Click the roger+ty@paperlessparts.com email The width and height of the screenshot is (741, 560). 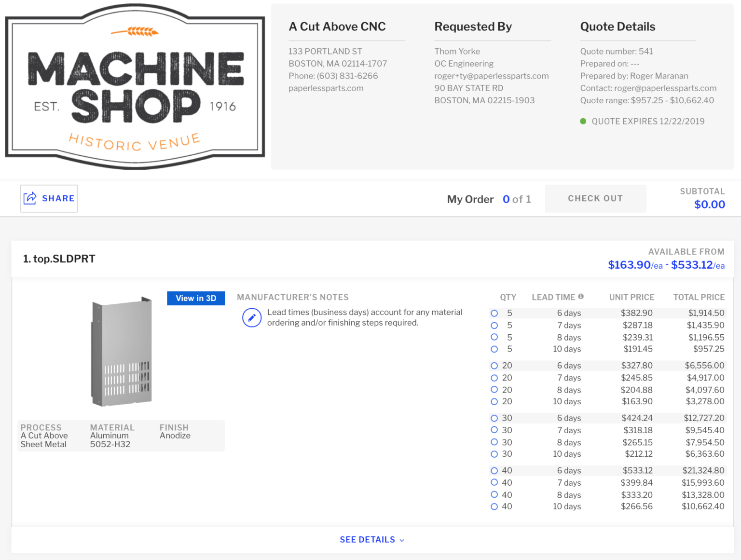click(x=492, y=75)
